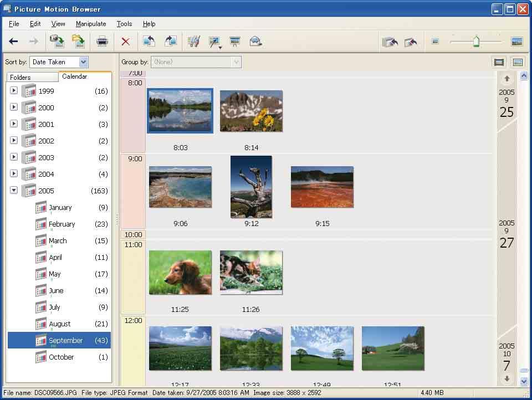Select the dead tree photo at 9:12
This screenshot has height=400, width=532.
[x=251, y=187]
